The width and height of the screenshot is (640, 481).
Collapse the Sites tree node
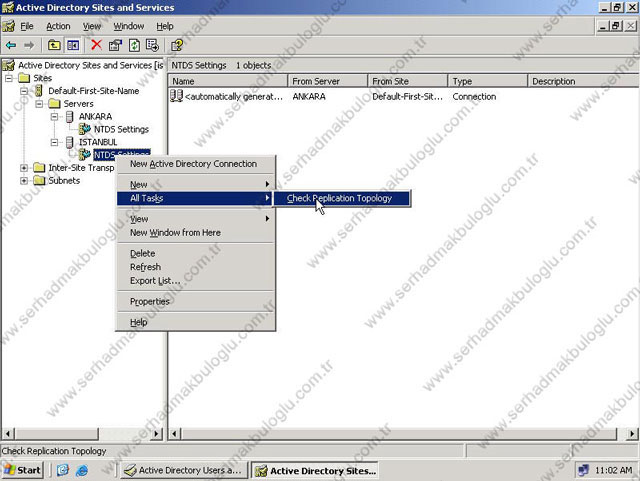pyautogui.click(x=9, y=78)
